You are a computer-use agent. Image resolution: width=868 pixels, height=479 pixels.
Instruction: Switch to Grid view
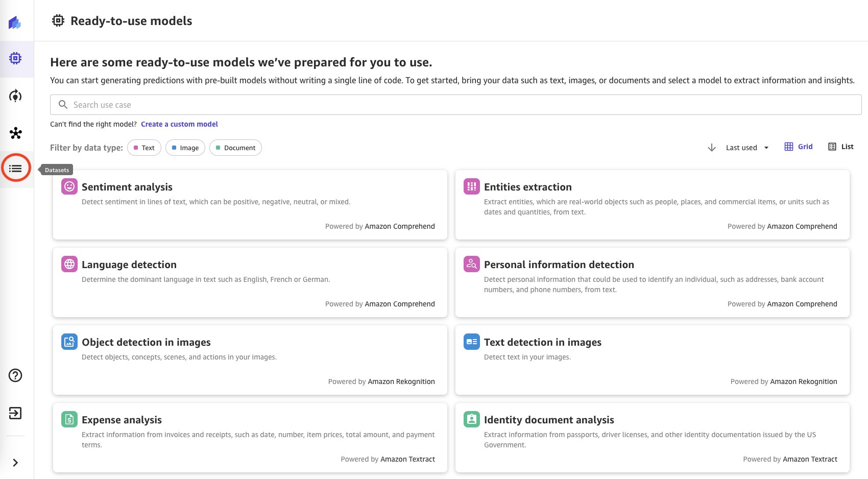pyautogui.click(x=799, y=147)
